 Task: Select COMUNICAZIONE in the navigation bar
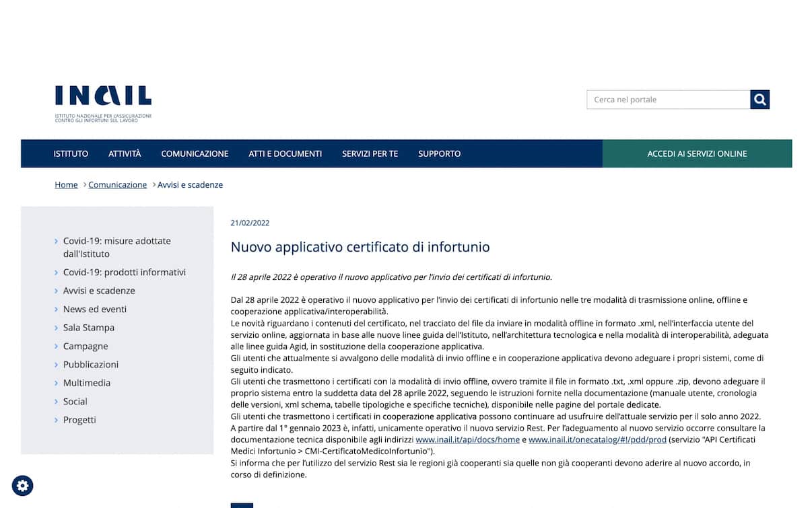click(x=194, y=153)
